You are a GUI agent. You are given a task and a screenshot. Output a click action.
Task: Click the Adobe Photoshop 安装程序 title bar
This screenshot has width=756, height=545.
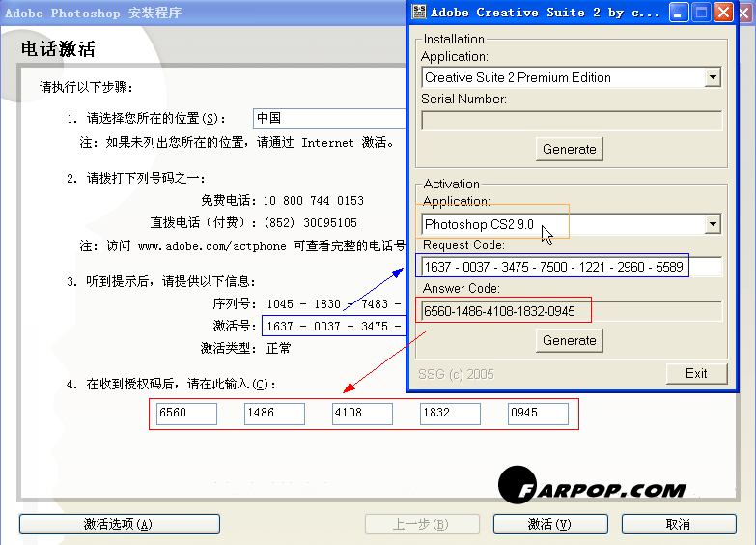point(203,13)
